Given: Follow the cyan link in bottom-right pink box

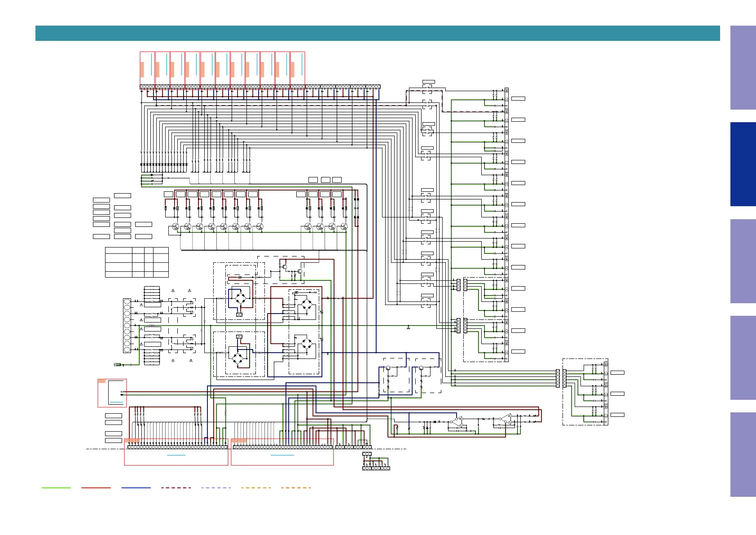Looking at the screenshot, I should pos(282,455).
